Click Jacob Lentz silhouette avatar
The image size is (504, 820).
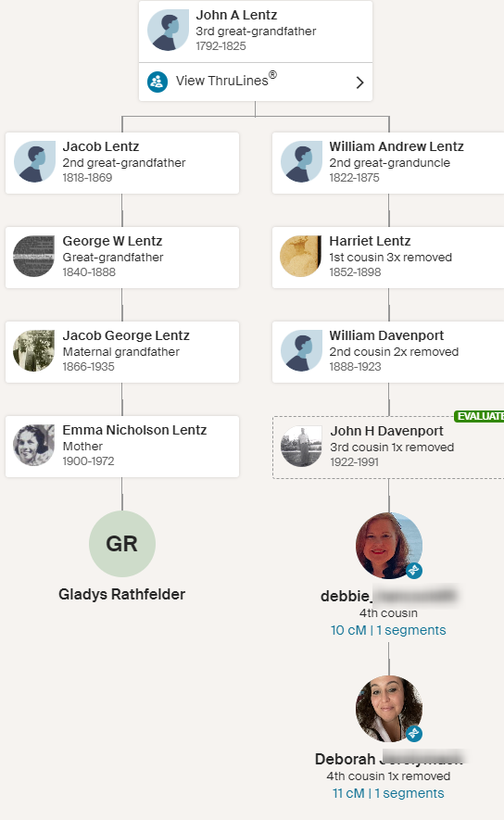click(34, 161)
